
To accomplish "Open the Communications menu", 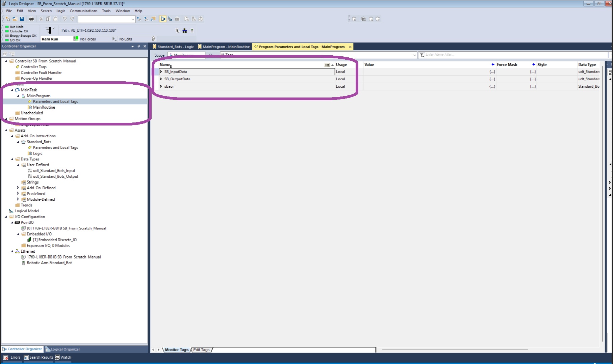I will click(83, 11).
